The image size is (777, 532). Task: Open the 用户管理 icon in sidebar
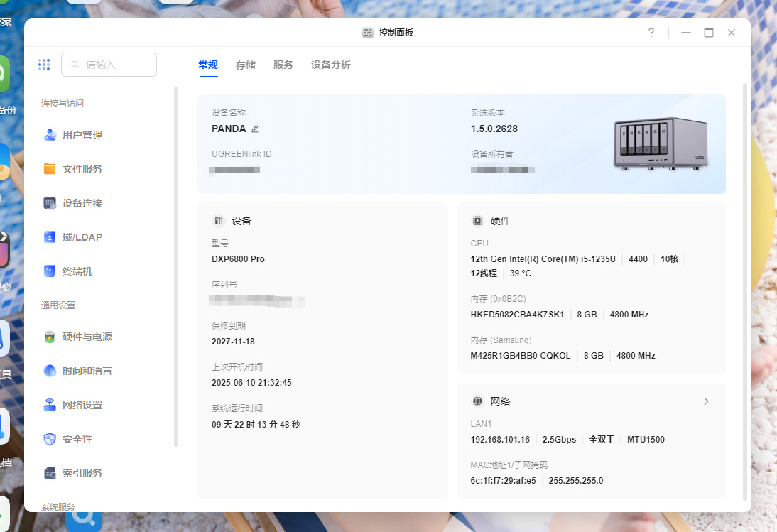pos(50,135)
